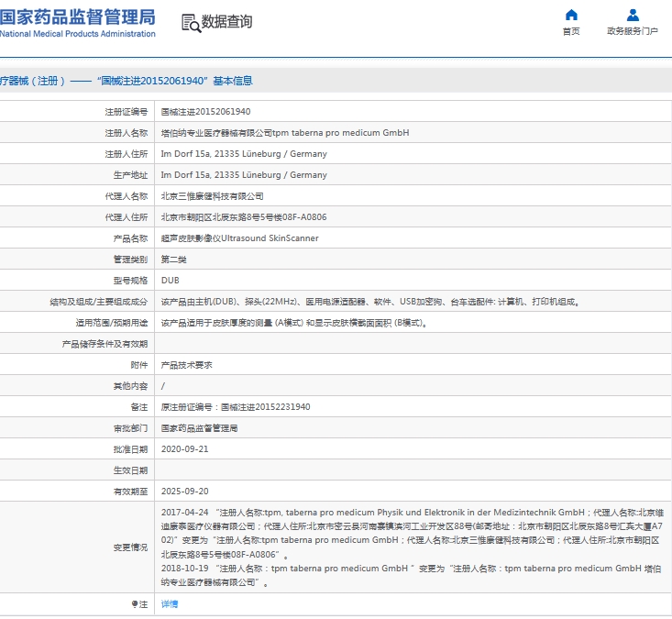672x619 pixels.
Task: Click the page title 基本信息 heading
Action: pyautogui.click(x=233, y=81)
